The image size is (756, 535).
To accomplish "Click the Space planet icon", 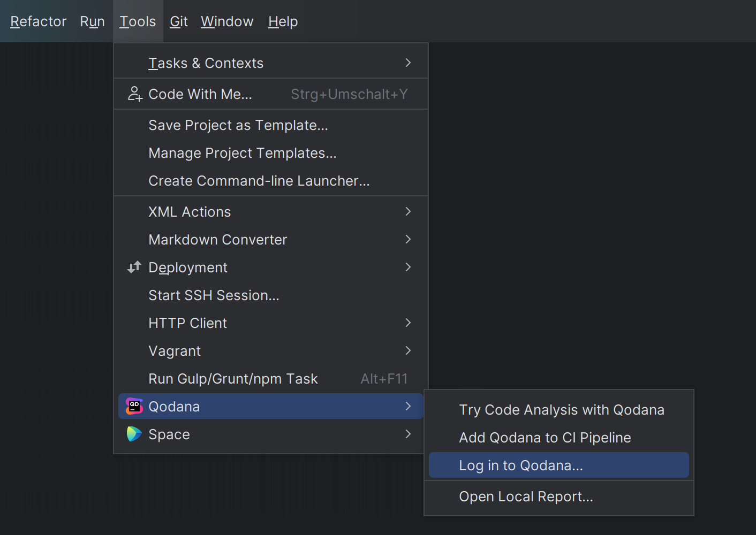I will pyautogui.click(x=134, y=434).
